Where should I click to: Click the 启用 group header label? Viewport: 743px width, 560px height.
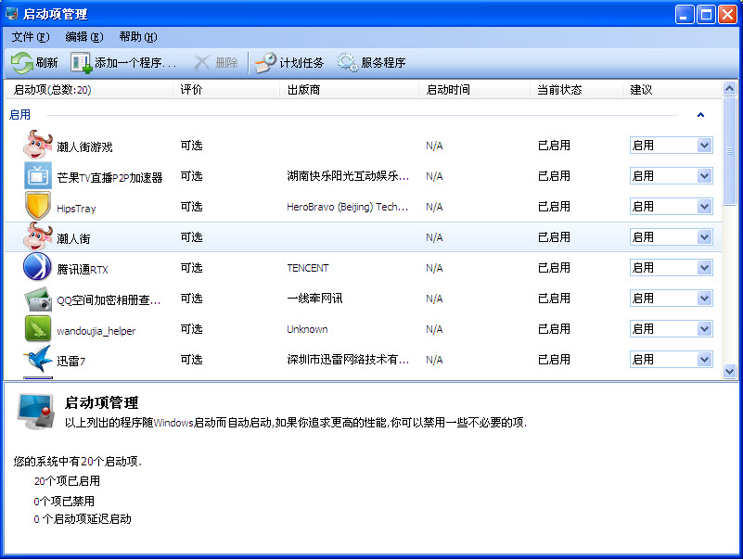click(19, 115)
